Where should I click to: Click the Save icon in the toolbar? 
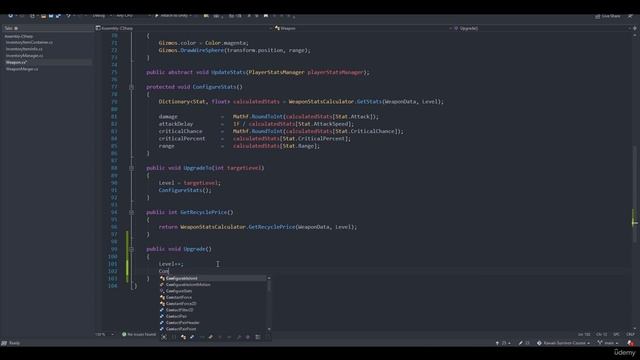[x=51, y=16]
